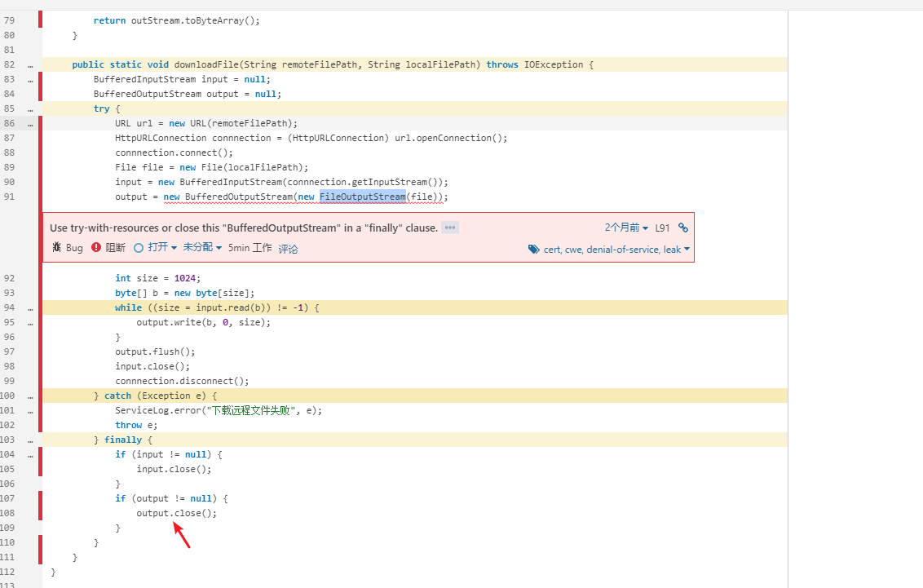Click red coverage bar beside line 83
Viewport: 923px width, 588px height.
tap(40, 79)
